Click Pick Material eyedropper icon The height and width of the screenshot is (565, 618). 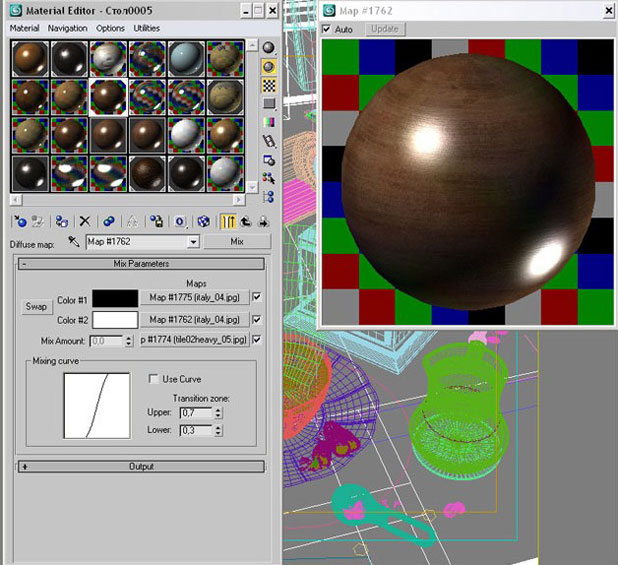point(73,241)
